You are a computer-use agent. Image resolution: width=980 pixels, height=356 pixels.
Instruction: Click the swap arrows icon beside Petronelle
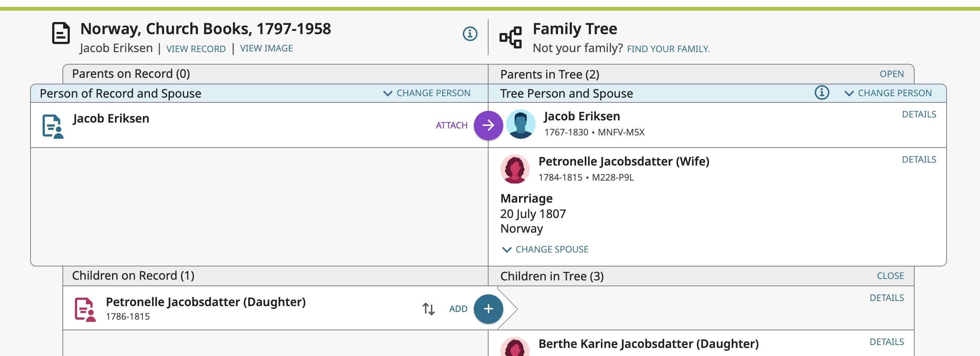[428, 309]
